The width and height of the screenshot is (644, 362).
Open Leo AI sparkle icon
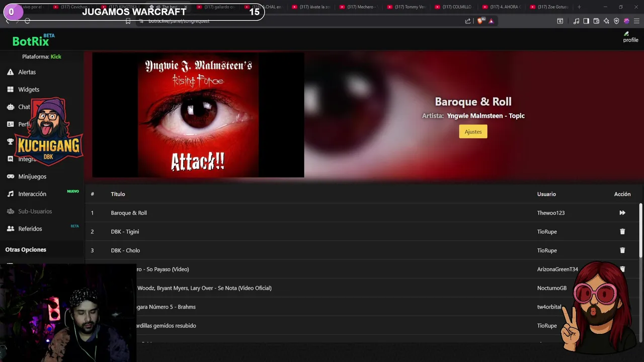[606, 21]
